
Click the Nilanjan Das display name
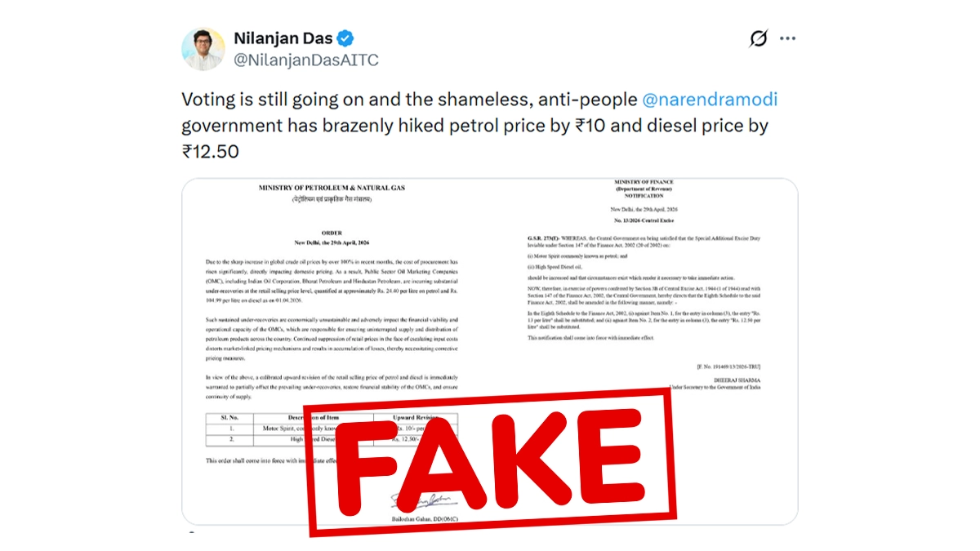284,38
